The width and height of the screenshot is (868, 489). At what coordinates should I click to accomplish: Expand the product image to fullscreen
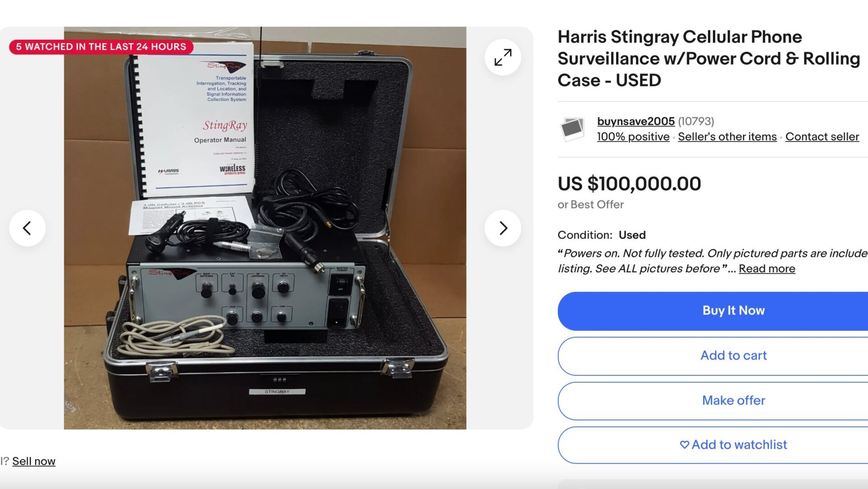(503, 57)
